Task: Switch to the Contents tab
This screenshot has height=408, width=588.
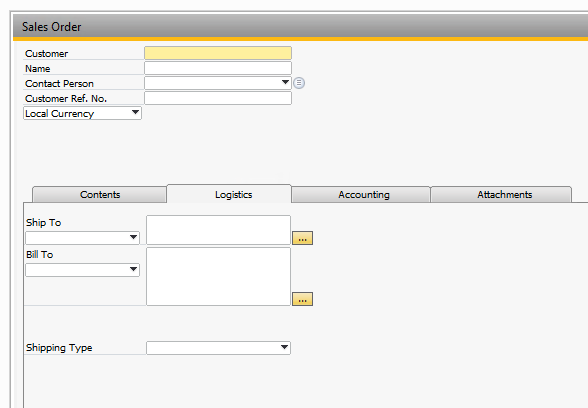Action: click(100, 195)
